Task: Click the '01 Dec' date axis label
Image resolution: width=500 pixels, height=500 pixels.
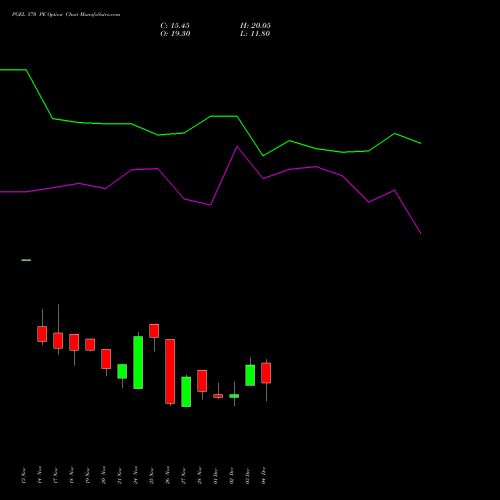Action: pos(216,475)
